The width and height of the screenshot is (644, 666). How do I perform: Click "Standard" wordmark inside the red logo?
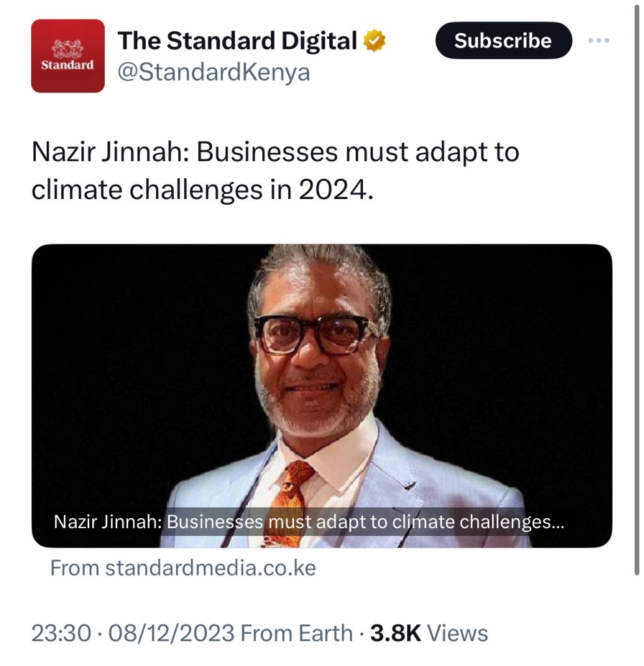tap(68, 66)
